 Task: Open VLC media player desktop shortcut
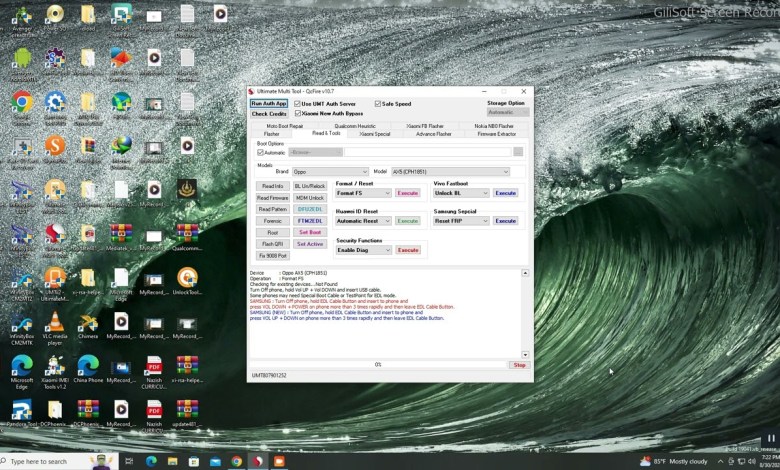[x=55, y=325]
